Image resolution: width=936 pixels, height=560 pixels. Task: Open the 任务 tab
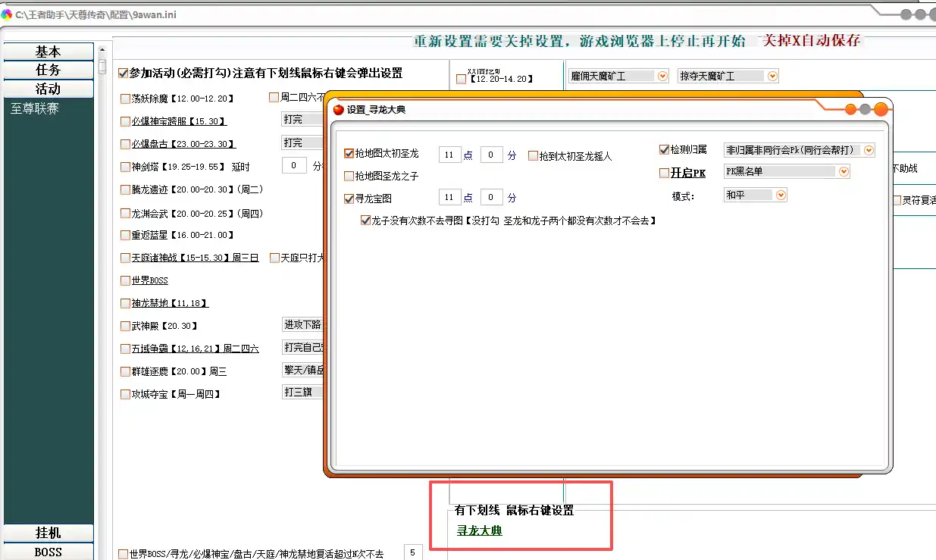pyautogui.click(x=49, y=70)
